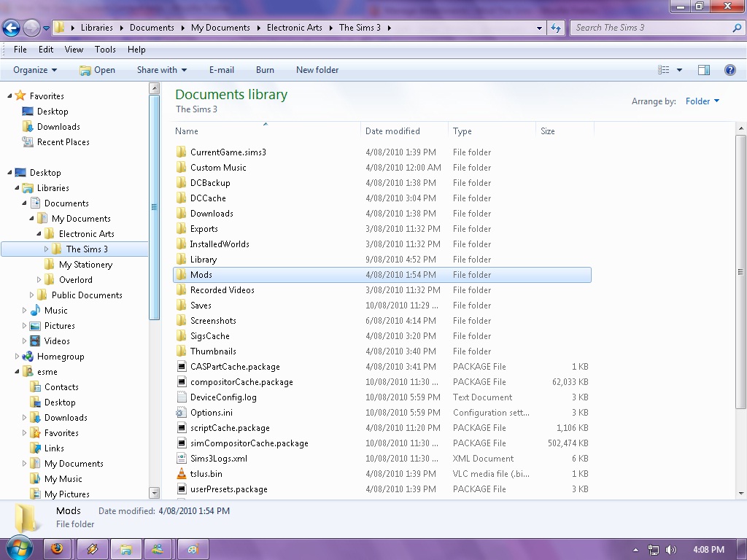The height and width of the screenshot is (560, 747).
Task: Expand the Music node in the sidebar
Action: click(23, 310)
